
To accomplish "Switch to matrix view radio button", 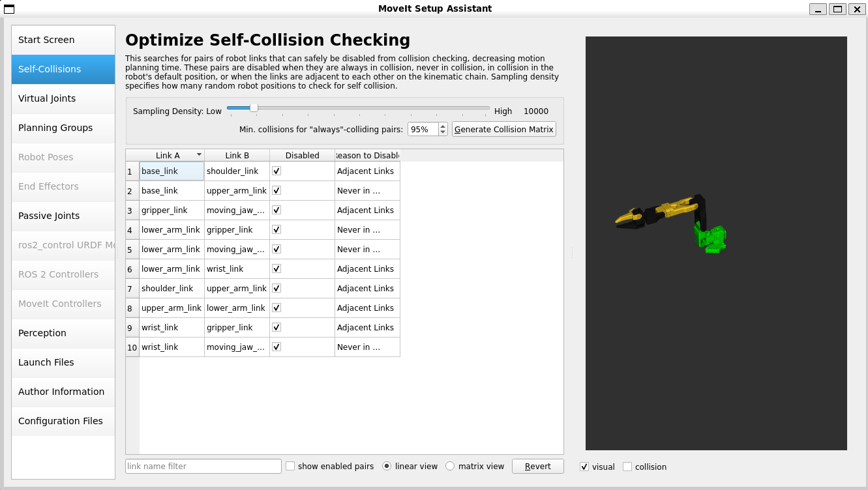I will click(x=450, y=466).
